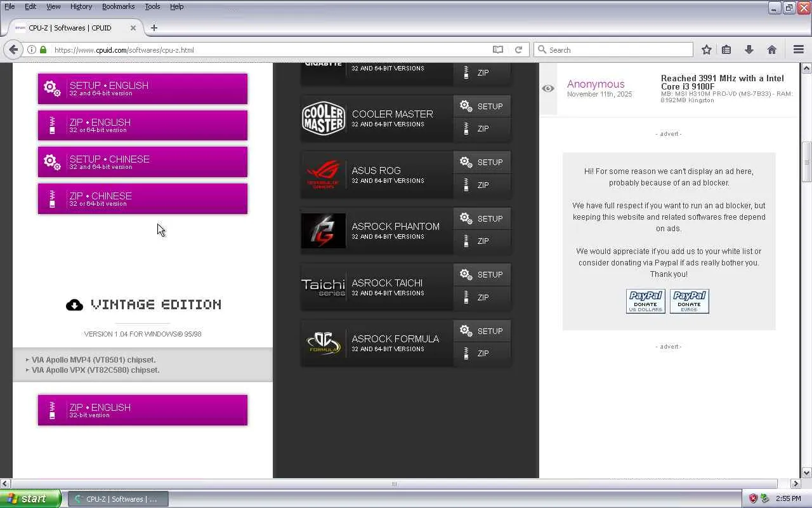Viewport: 812px width, 508px height.
Task: Download ASRock Phantom SETUP version
Action: 482,218
